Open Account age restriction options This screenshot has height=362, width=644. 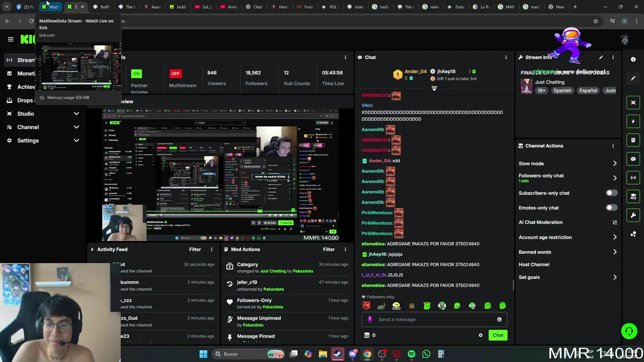click(x=615, y=237)
